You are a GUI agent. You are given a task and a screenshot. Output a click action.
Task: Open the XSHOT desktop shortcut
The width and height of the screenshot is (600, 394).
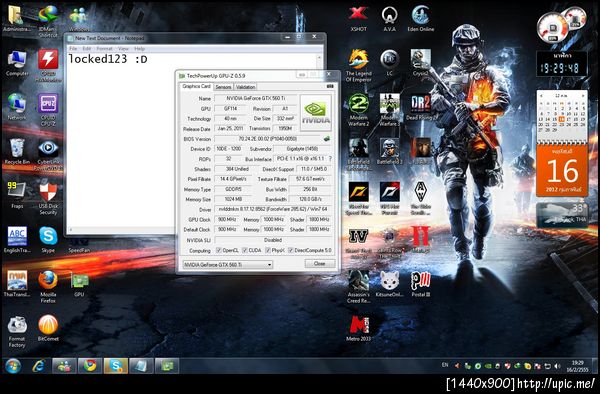click(x=358, y=18)
